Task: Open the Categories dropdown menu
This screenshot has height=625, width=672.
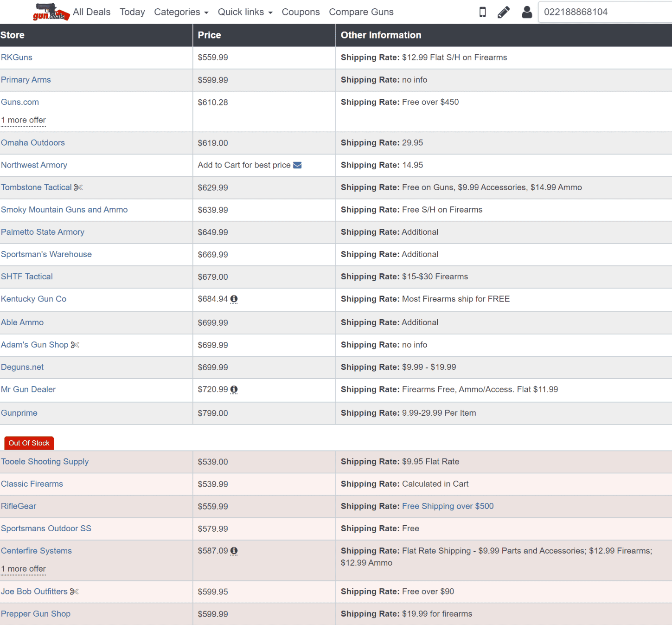Action: click(181, 12)
